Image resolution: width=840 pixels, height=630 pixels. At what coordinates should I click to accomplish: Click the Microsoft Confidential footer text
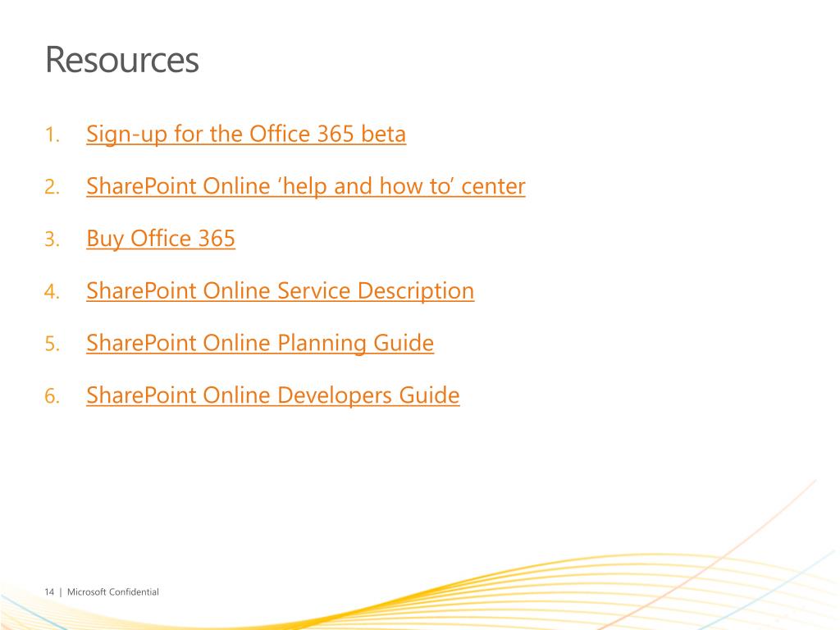(113, 592)
